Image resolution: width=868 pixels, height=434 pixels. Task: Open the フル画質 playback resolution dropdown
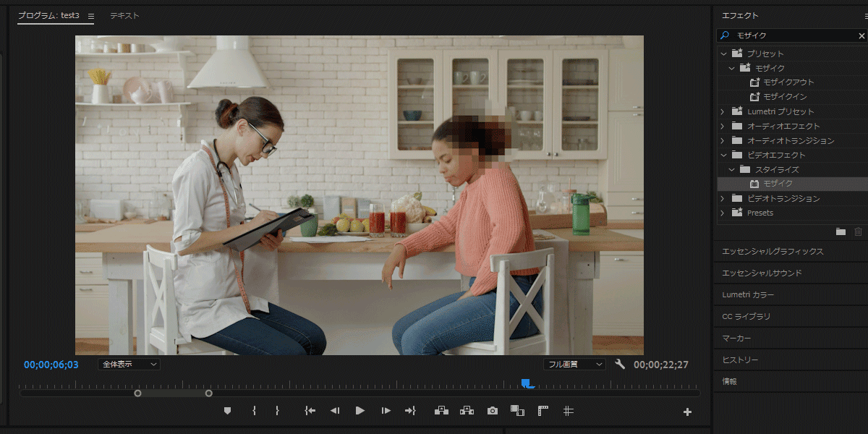pyautogui.click(x=574, y=365)
